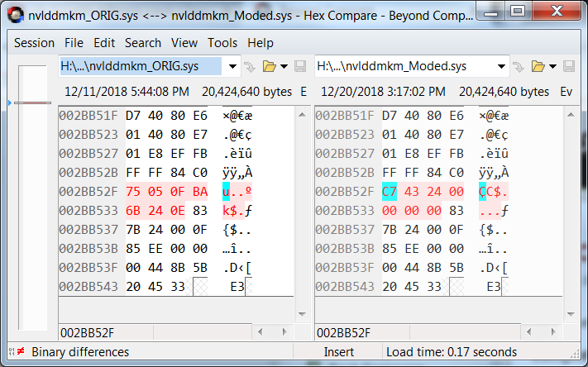
Task: Click the Beyond Compare app icon in title bar
Action: [x=16, y=16]
